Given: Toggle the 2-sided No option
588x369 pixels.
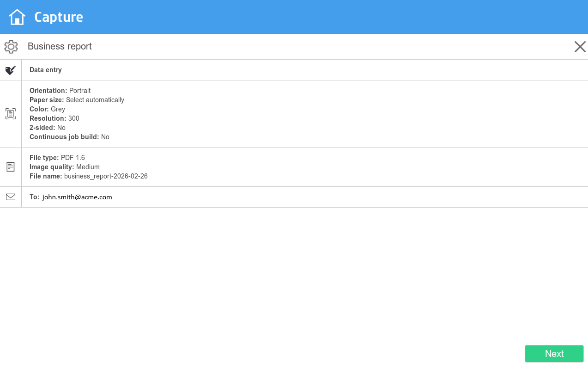Looking at the screenshot, I should click(48, 128).
